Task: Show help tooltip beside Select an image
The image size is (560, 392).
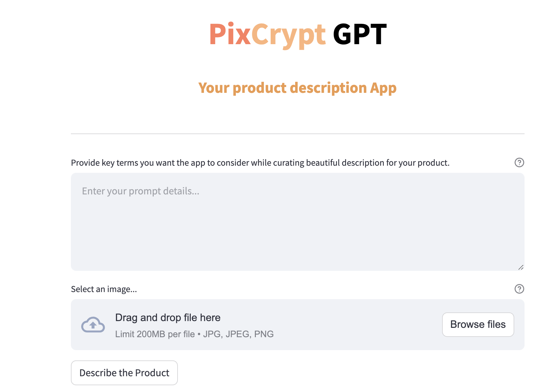Action: coord(519,289)
